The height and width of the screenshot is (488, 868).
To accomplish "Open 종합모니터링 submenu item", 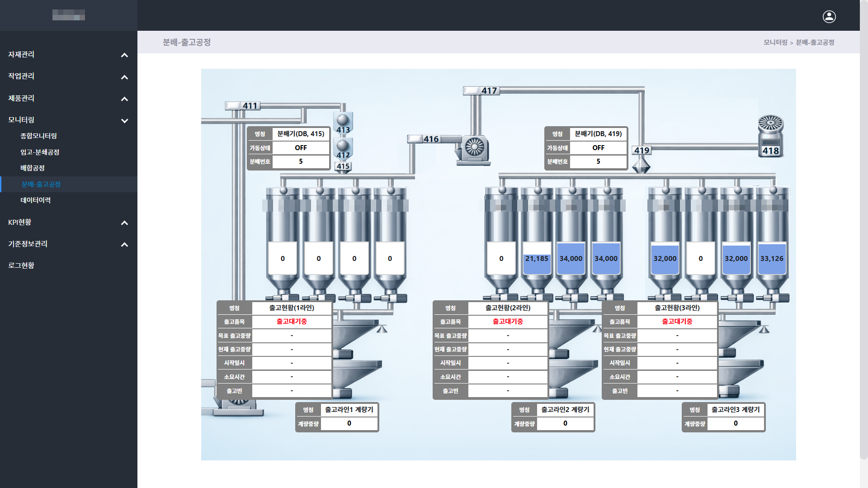I will click(38, 136).
